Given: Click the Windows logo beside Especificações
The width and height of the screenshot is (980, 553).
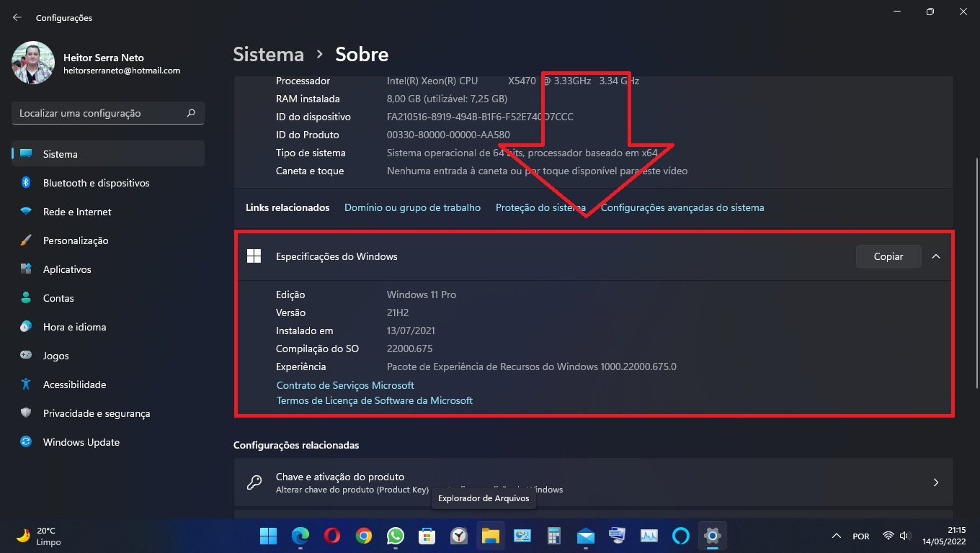Looking at the screenshot, I should click(254, 256).
